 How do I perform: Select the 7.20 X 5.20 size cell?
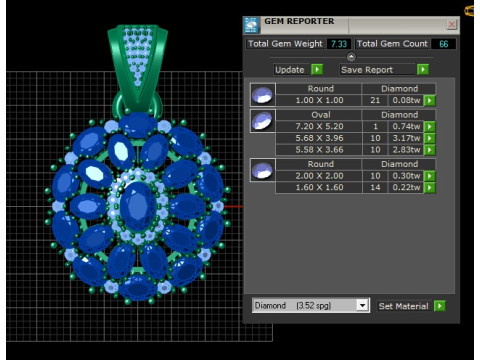(319, 127)
